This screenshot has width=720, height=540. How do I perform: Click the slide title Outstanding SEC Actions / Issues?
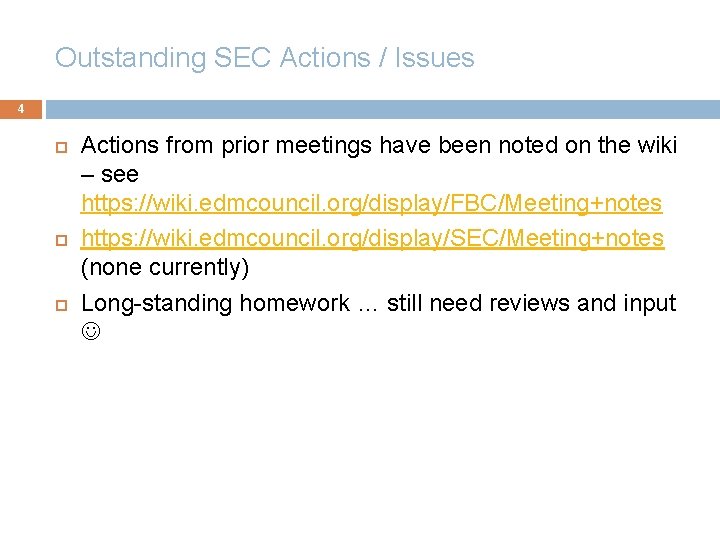pyautogui.click(x=264, y=58)
